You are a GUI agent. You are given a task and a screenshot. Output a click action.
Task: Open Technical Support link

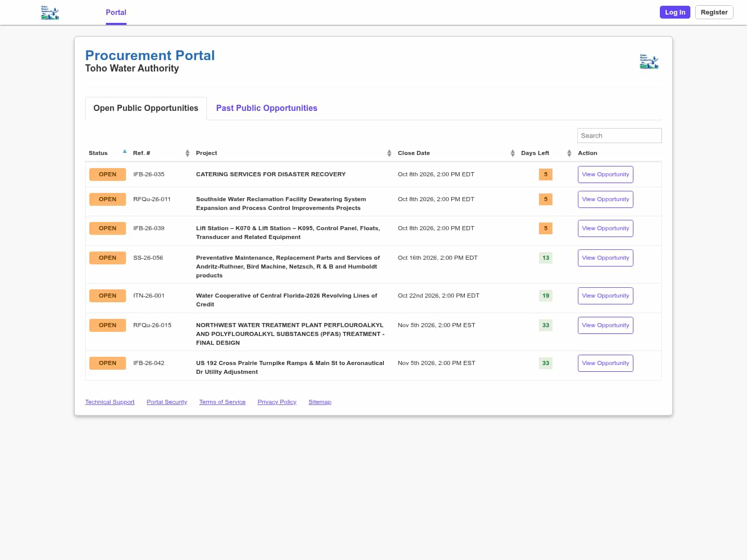point(110,402)
